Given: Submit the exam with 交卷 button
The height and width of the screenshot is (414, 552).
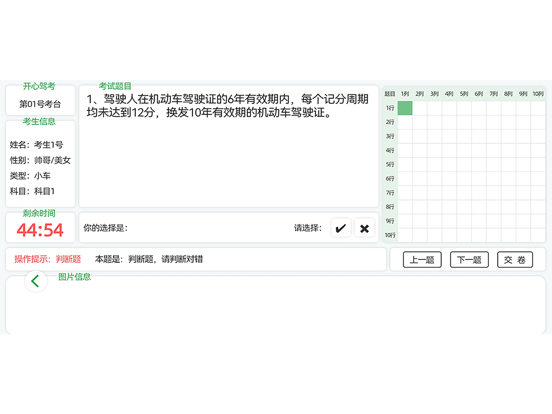Looking at the screenshot, I should coord(515,260).
